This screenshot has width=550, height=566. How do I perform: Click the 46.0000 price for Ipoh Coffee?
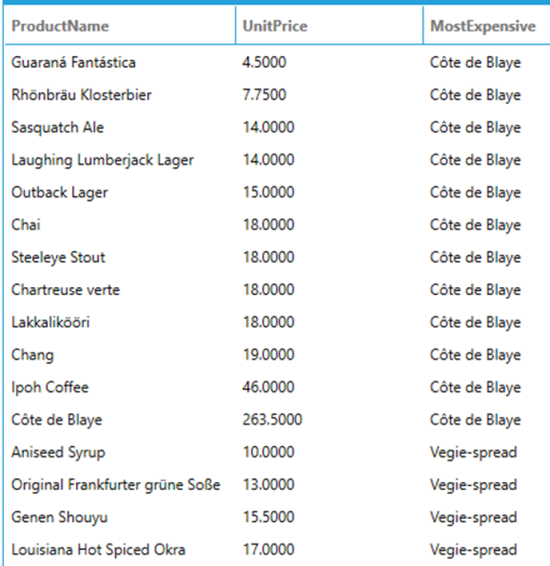(x=268, y=387)
